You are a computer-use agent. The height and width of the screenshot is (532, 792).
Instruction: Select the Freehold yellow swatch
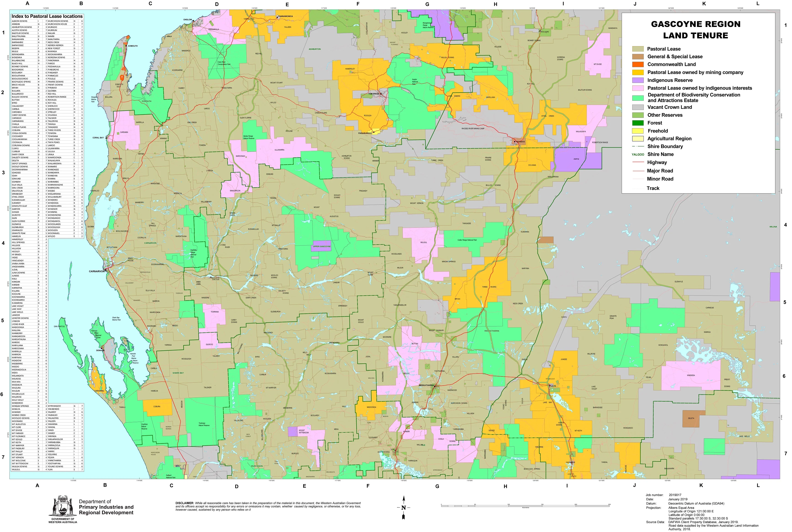638,131
